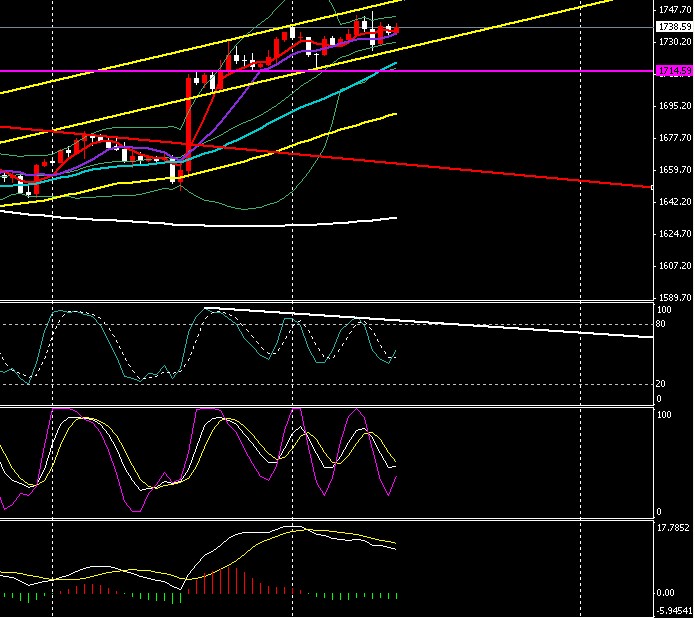
Task: Click the 1624.70 price axis label
Action: (x=675, y=233)
